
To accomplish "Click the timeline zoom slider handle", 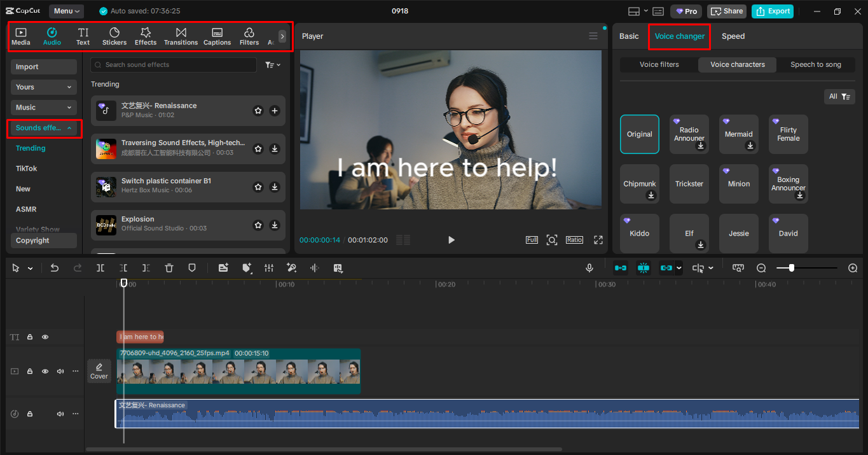I will pos(791,269).
